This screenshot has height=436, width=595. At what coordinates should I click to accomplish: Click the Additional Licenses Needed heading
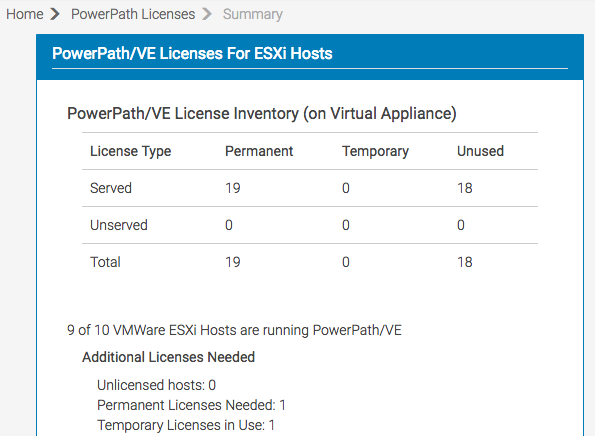click(168, 357)
